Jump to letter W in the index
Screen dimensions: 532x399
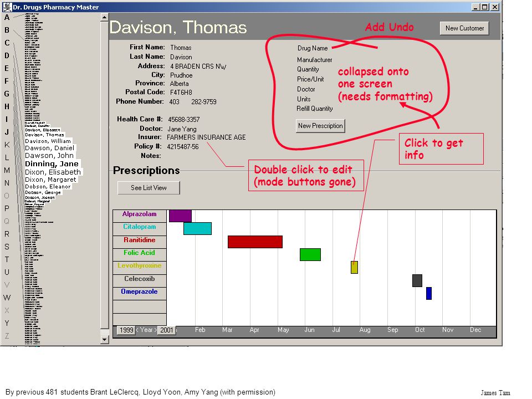(x=7, y=298)
